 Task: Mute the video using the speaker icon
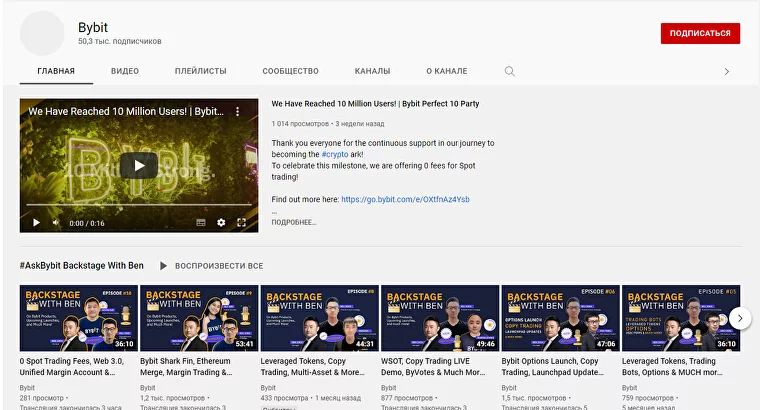click(56, 223)
